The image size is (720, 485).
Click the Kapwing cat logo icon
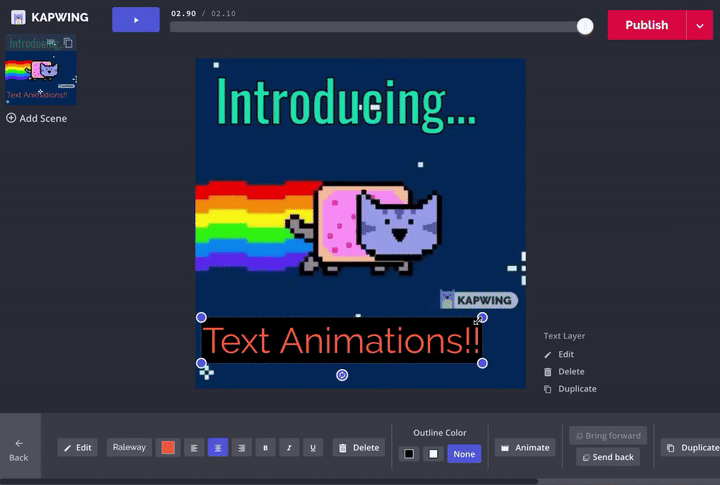[x=18, y=17]
